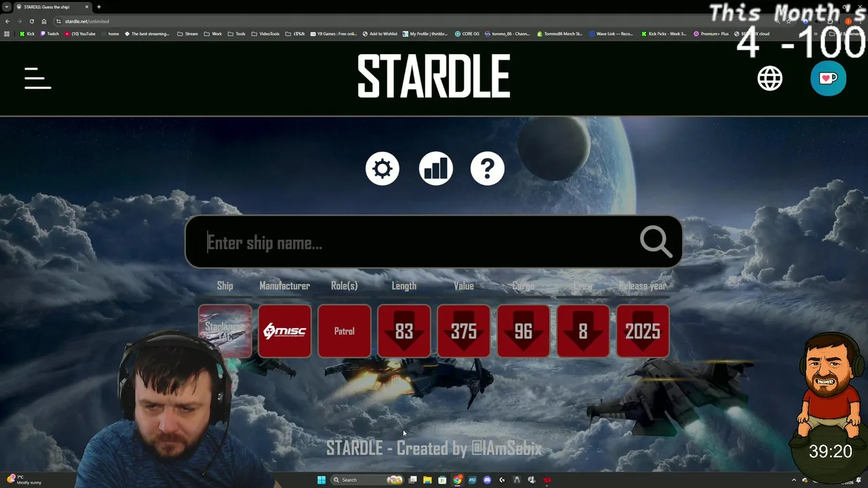
Task: Open the Kick Picks - Week bookmark
Action: click(664, 34)
